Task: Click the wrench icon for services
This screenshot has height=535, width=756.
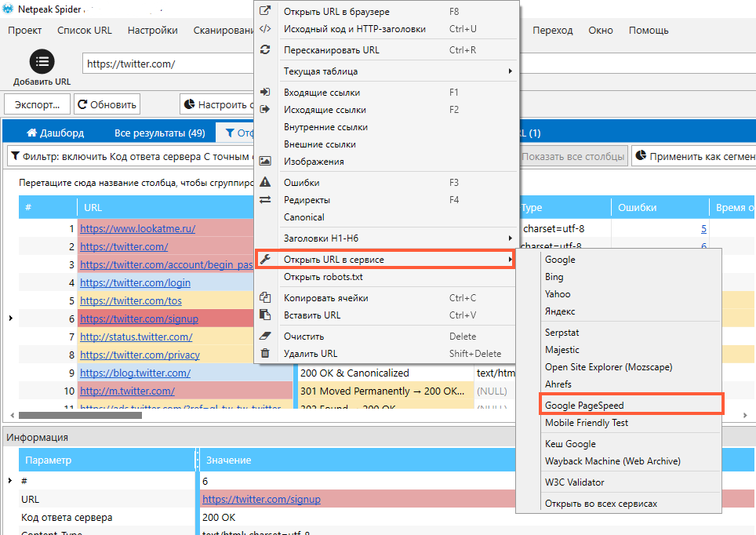Action: pos(265,259)
